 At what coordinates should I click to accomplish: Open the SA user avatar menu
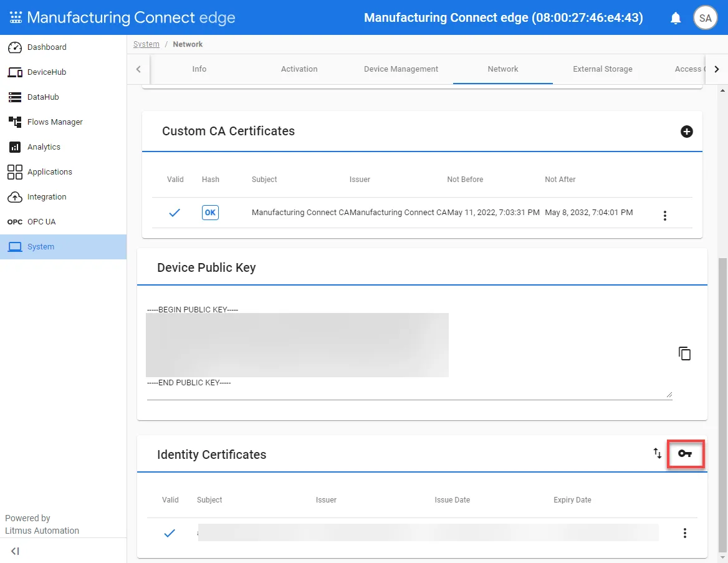pyautogui.click(x=706, y=18)
